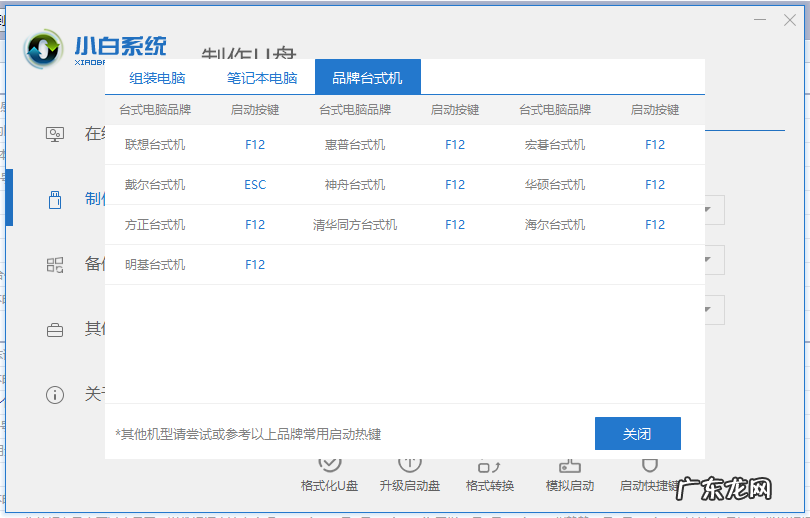Screen dimensions: 810x518
Task: Click F12 key for 惠普台式机
Action: (x=455, y=145)
